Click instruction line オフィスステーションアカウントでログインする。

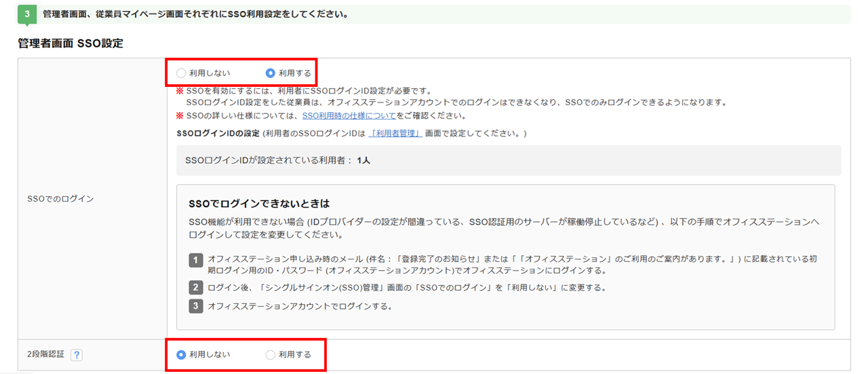coord(300,306)
